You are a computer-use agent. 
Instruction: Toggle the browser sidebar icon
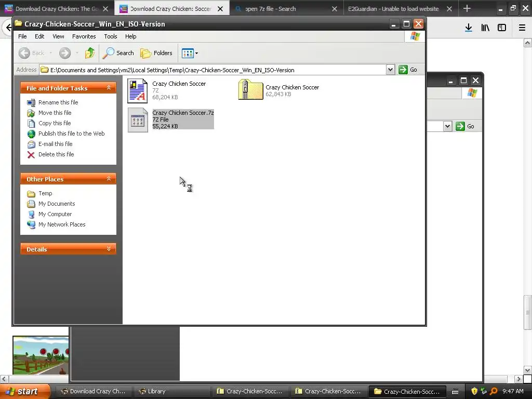[x=502, y=28]
